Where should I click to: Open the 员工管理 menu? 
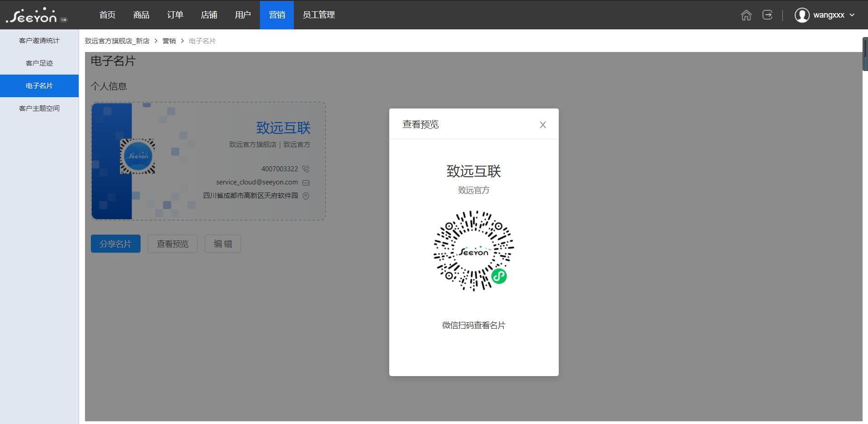click(319, 15)
